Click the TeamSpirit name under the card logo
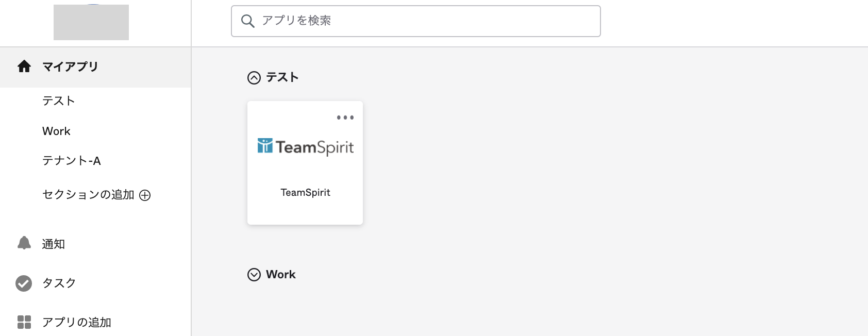 coord(305,193)
